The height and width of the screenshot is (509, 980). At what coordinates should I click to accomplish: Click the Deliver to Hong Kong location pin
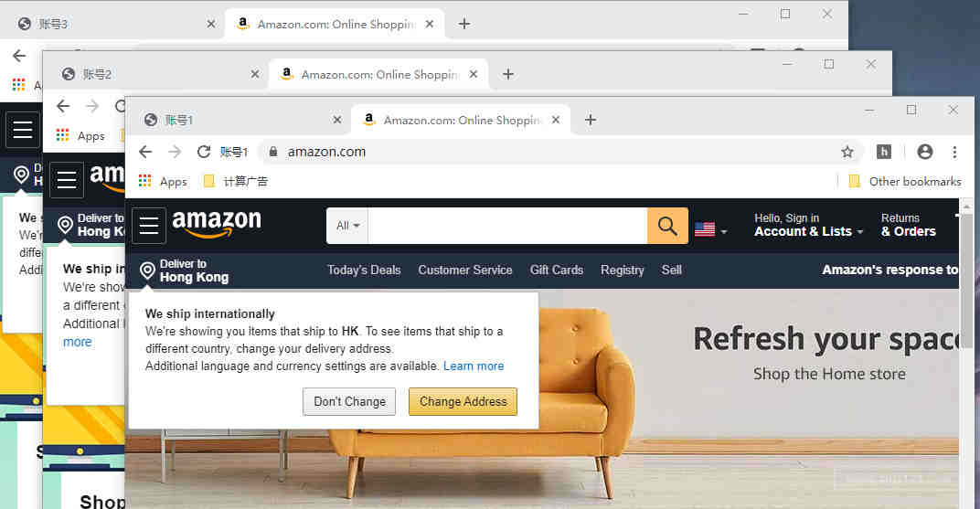point(147,270)
